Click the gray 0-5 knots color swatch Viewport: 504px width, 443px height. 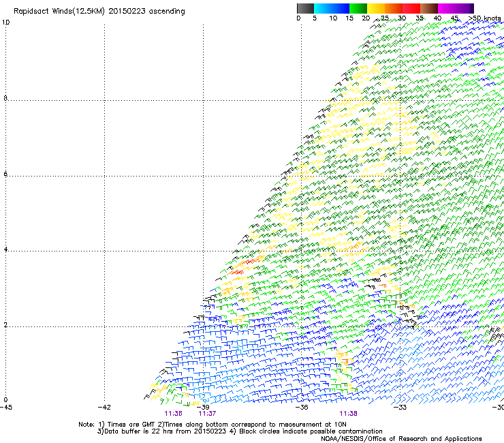(x=305, y=8)
